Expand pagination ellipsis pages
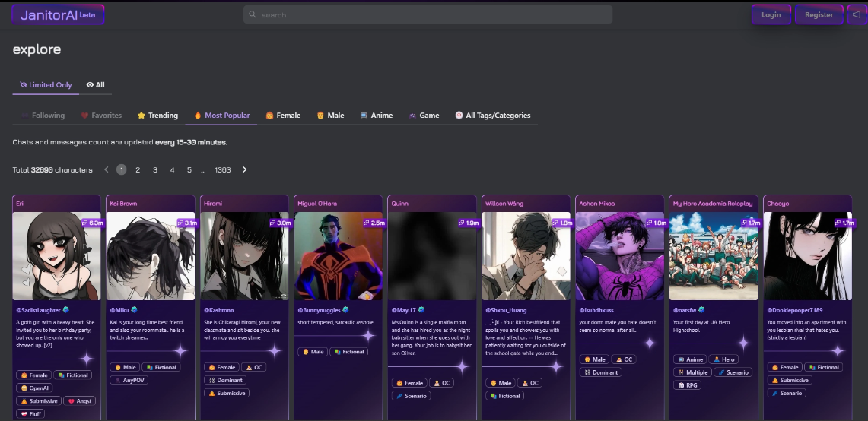Screen dimensions: 868x421 [203, 169]
